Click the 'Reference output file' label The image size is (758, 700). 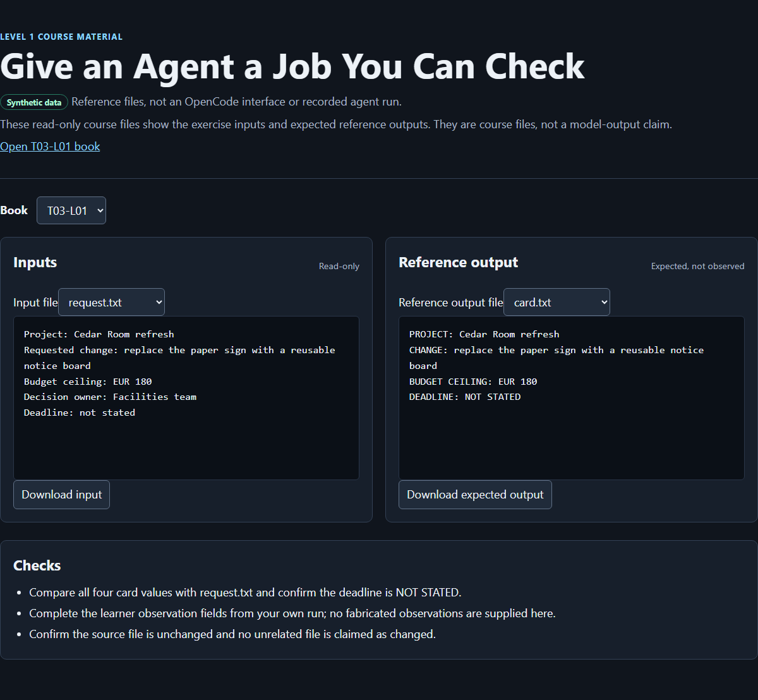coord(451,303)
